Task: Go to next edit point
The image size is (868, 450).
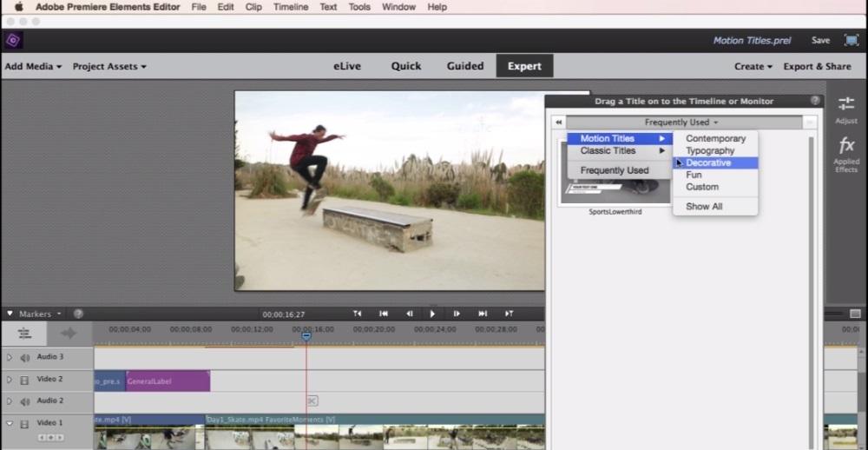Action: click(x=509, y=314)
